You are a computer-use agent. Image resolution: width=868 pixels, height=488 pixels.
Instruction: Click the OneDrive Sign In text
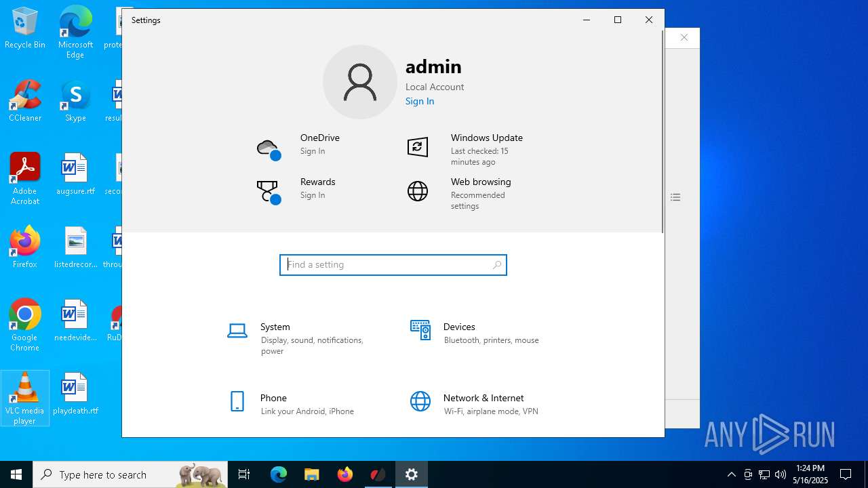coord(313,151)
